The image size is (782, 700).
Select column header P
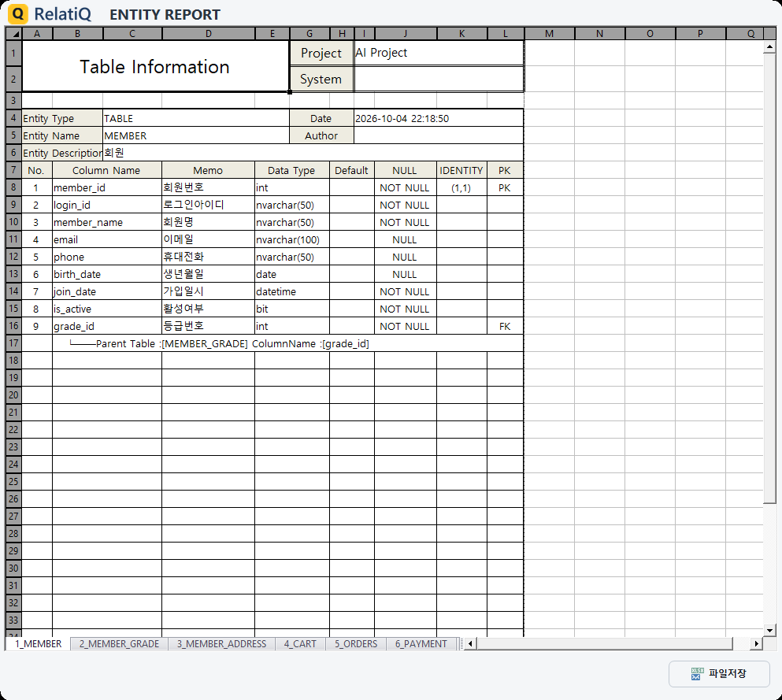(700, 33)
